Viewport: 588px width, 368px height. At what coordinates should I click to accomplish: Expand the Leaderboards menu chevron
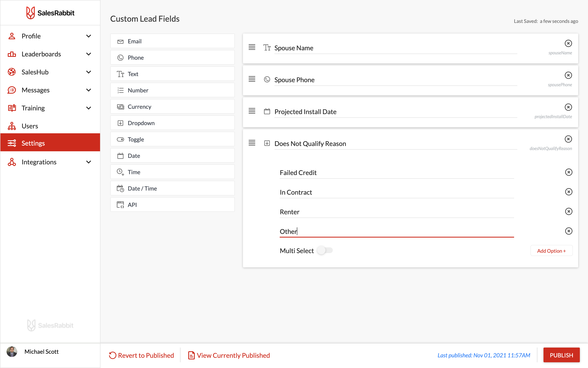point(89,54)
